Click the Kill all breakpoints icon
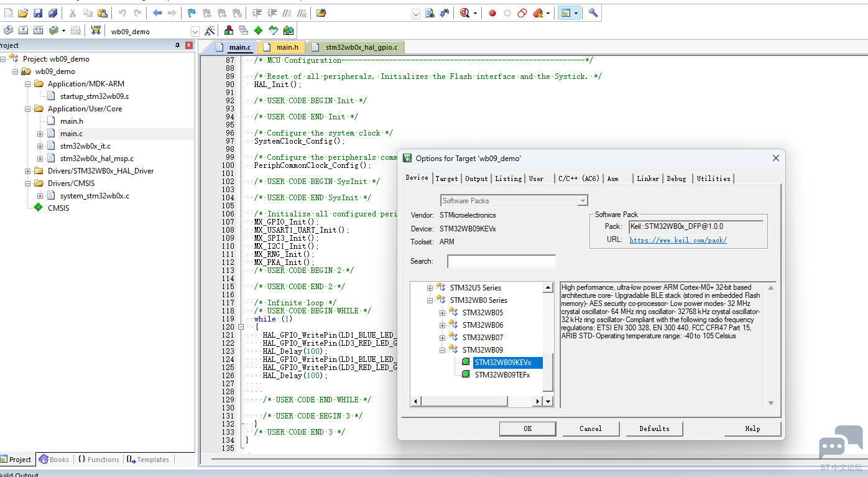Image resolution: width=868 pixels, height=477 pixels. coord(538,13)
